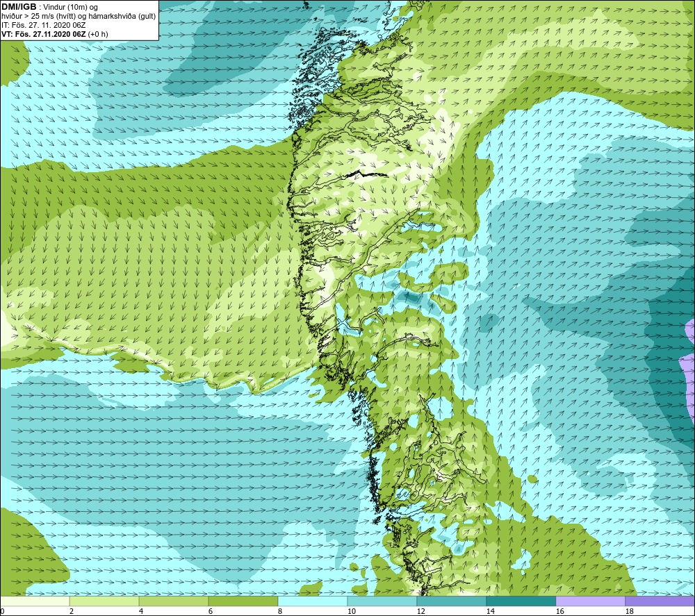Click the 14–16 m/s dark teal swatch
695x616 pixels.
tap(521, 601)
